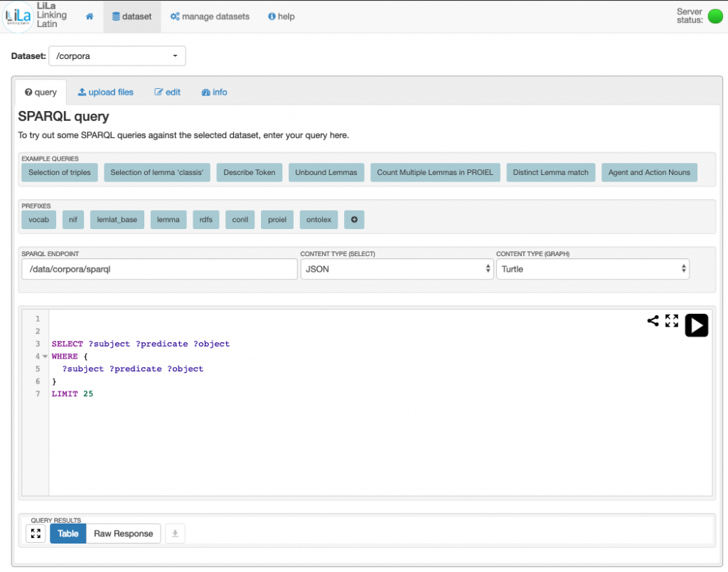Go to the home page icon
The height and width of the screenshot is (572, 728).
tap(90, 16)
